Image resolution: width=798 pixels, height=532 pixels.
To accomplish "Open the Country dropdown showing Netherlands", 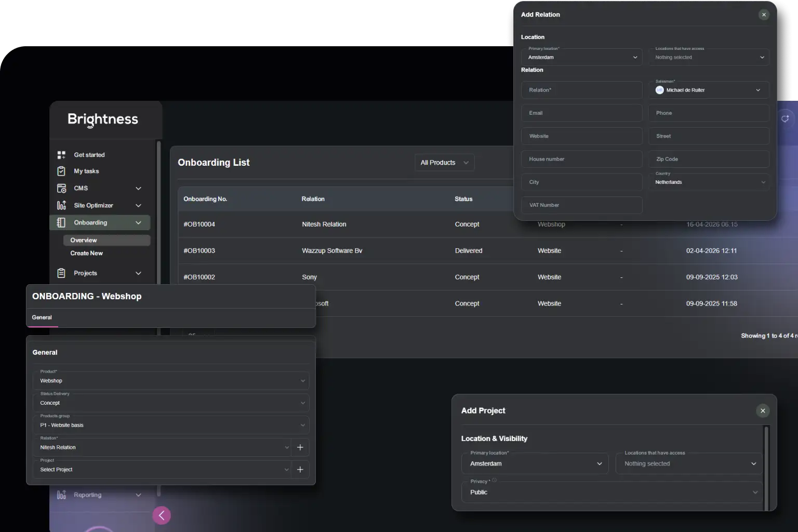I will (709, 182).
